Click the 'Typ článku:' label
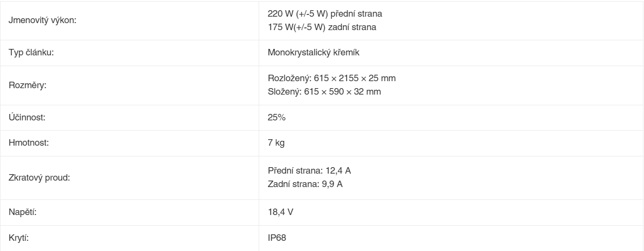The width and height of the screenshot is (644, 251). coord(31,53)
